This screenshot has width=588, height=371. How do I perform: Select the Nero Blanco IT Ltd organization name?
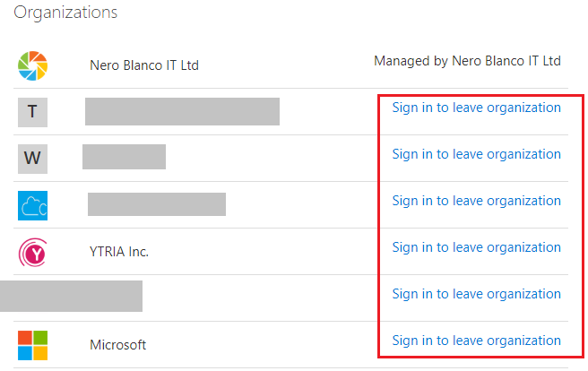(x=144, y=65)
